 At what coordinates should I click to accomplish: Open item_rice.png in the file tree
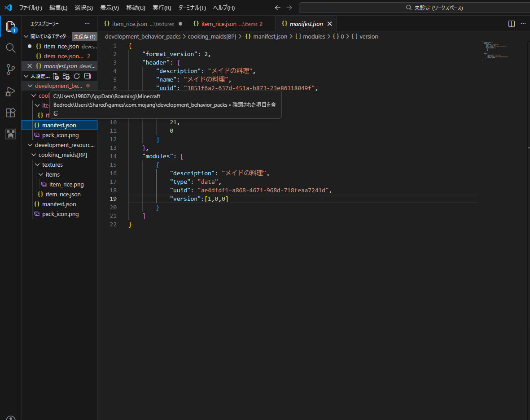tap(66, 184)
